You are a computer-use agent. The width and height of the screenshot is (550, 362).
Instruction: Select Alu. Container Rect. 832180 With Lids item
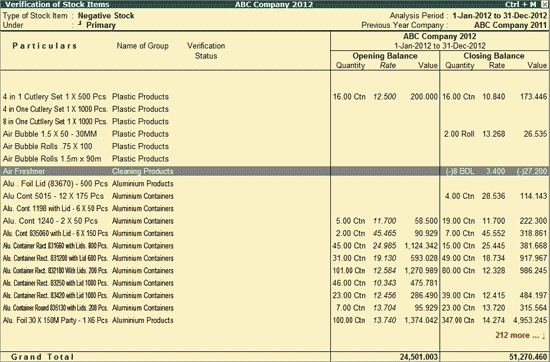point(55,271)
